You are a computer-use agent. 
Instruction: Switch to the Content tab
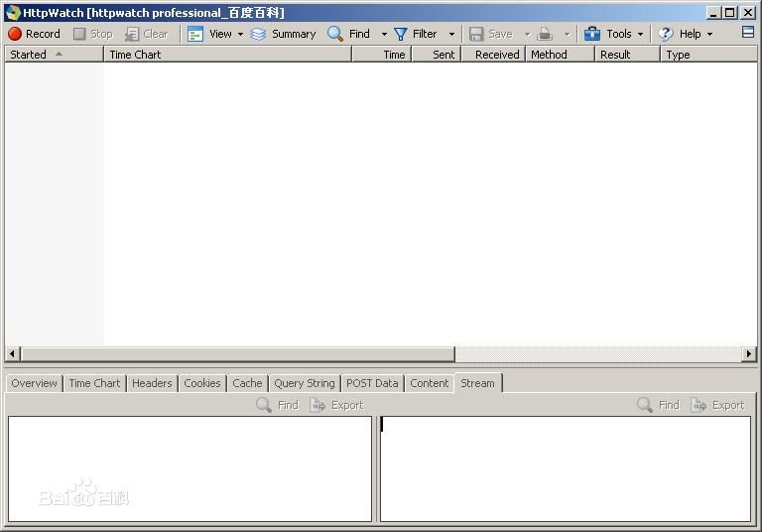click(430, 383)
